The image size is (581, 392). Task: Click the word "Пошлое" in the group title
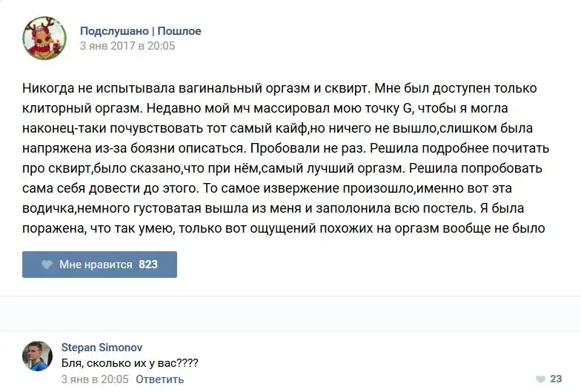(179, 31)
